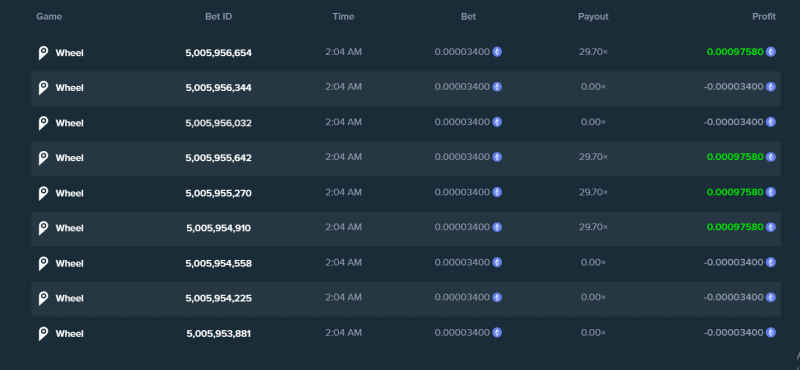Select 0.00× payout in row 5,005,954,558
800x370 pixels.
593,262
